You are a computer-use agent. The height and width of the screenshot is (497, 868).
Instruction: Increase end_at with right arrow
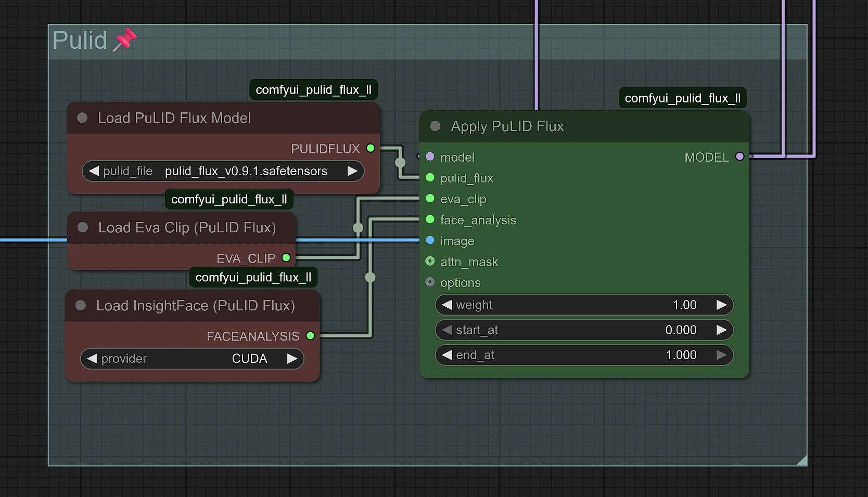tap(721, 355)
